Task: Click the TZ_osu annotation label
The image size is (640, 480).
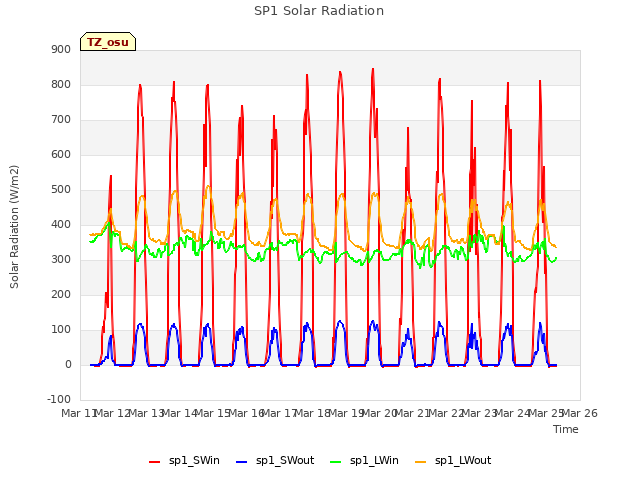Action: pyautogui.click(x=108, y=42)
